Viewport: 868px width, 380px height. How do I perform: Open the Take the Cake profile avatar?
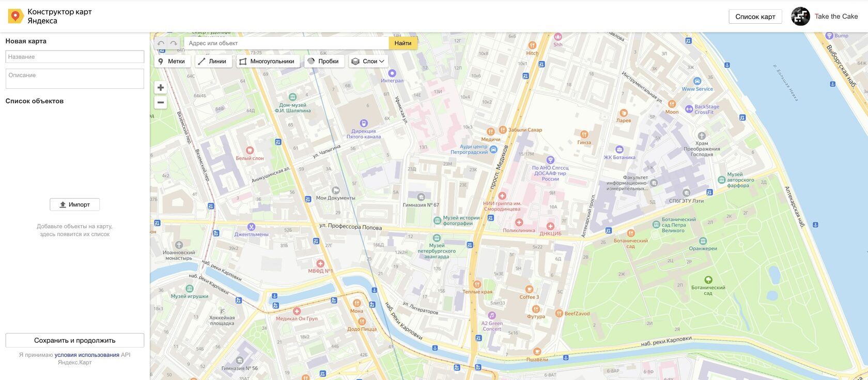[800, 17]
